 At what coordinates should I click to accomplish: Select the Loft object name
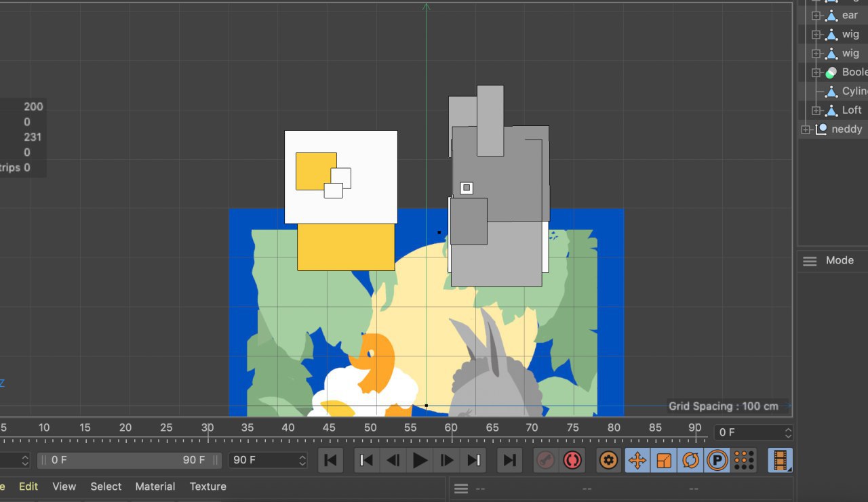pyautogui.click(x=852, y=110)
